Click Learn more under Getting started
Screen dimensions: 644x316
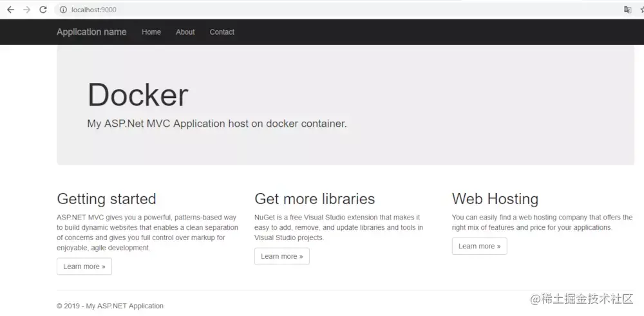84,266
